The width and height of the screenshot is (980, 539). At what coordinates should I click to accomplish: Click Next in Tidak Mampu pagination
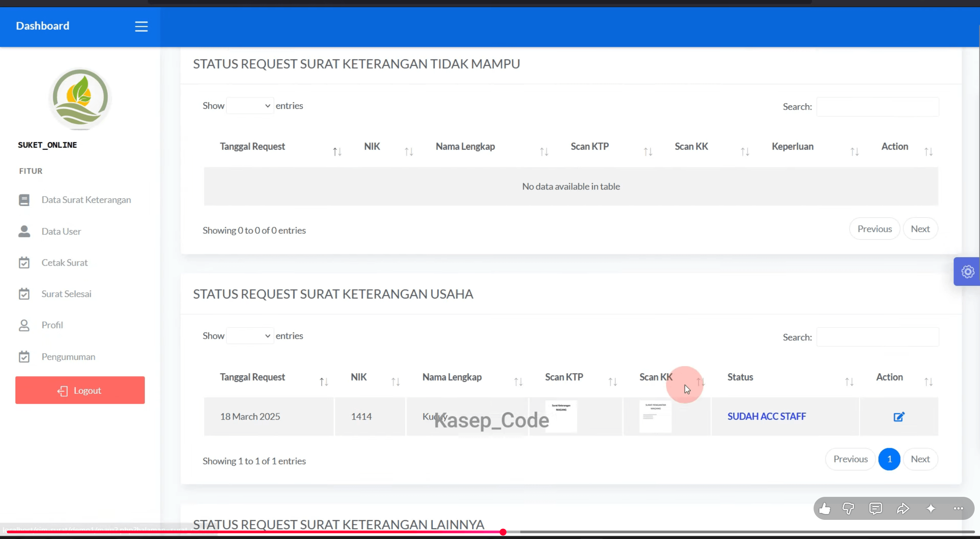tap(920, 229)
